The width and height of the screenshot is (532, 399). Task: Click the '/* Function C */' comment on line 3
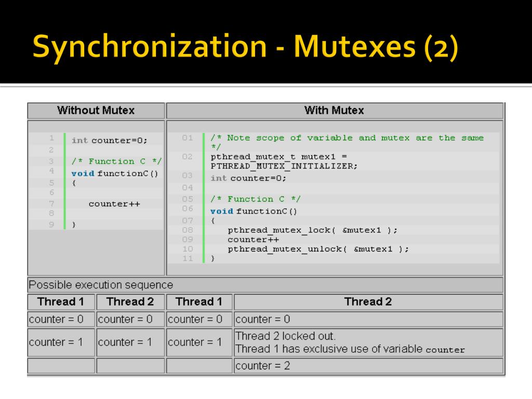click(x=116, y=161)
